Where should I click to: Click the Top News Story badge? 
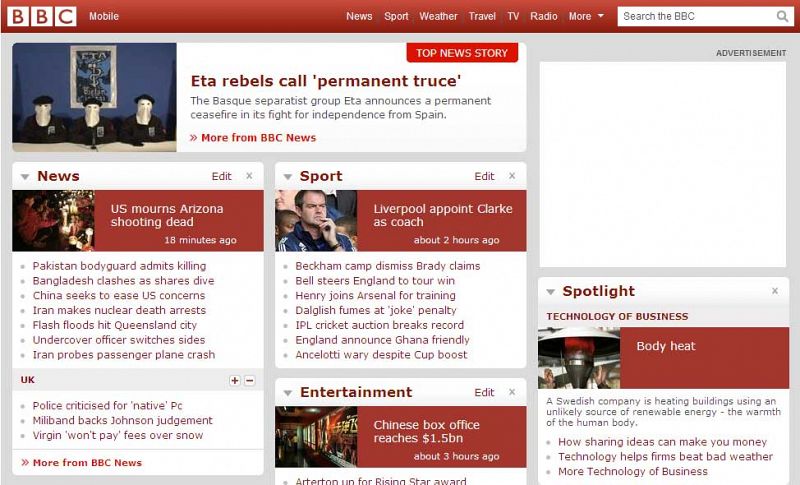click(x=462, y=53)
